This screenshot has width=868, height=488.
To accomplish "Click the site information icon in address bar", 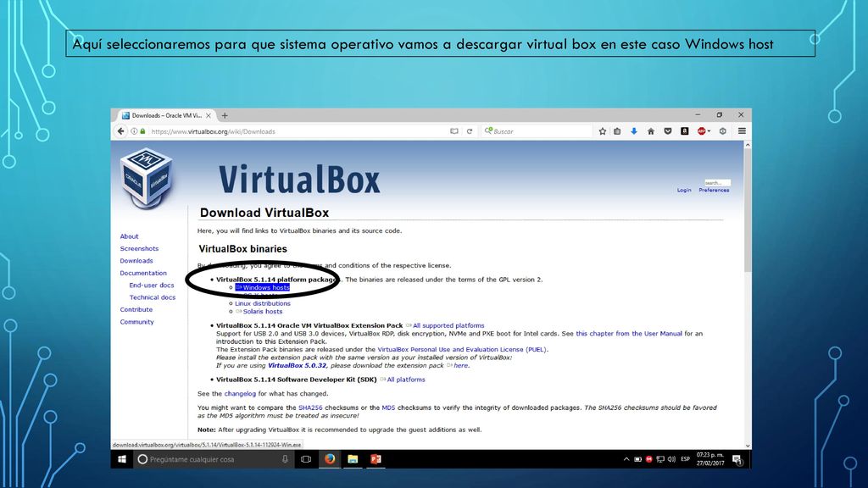I will point(134,131).
